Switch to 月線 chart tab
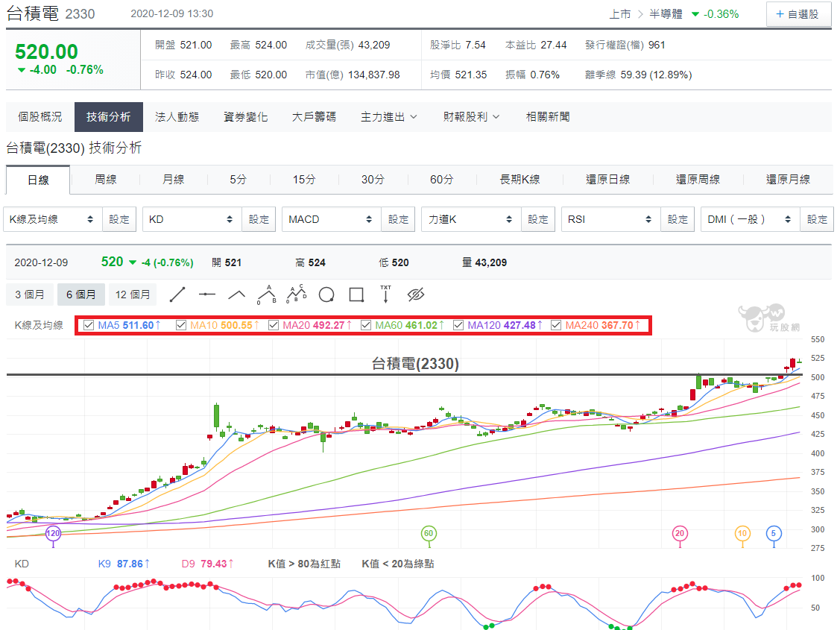 [173, 180]
